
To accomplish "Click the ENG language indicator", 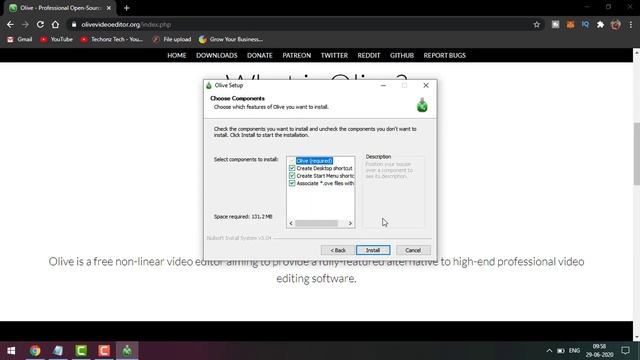I will 574,351.
